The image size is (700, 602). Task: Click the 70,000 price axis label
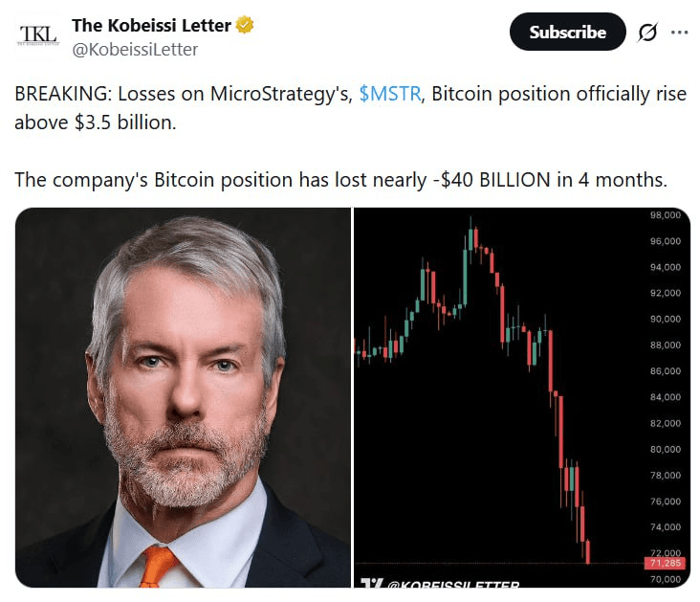(664, 579)
